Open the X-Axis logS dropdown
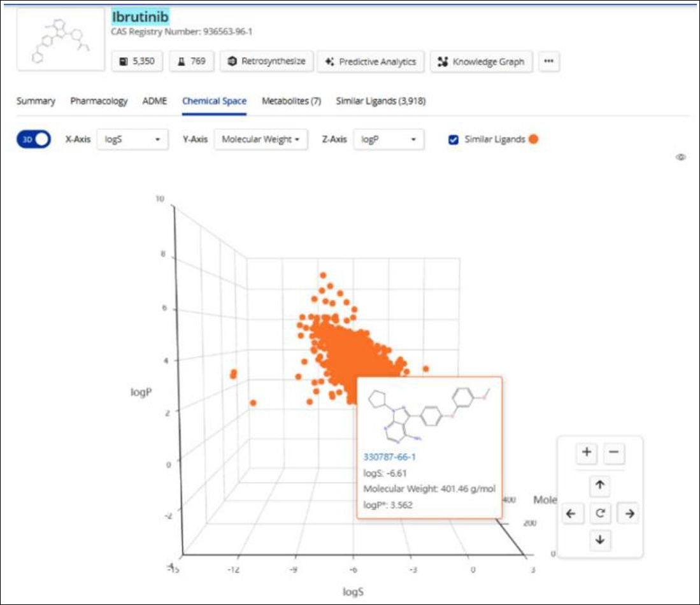The height and width of the screenshot is (605, 700). pos(132,139)
